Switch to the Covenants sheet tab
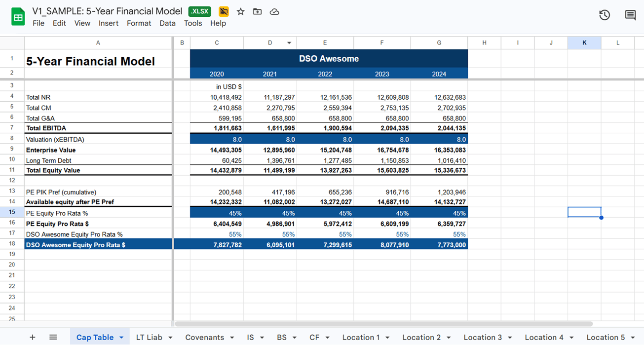 (204, 337)
